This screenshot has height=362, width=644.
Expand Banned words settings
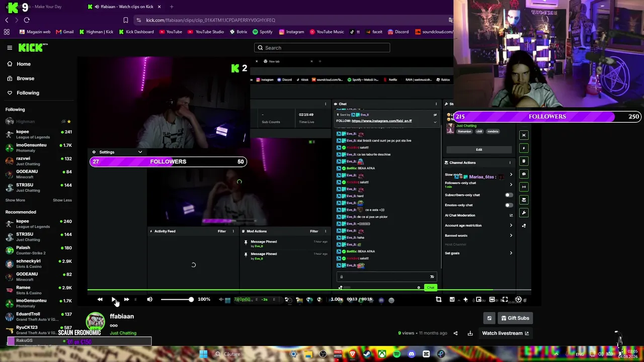[511, 236]
